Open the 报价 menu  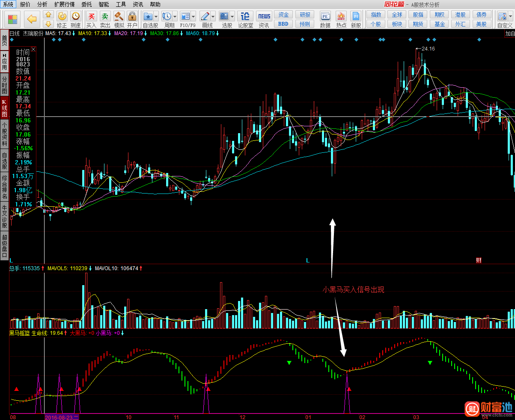click(25, 4)
